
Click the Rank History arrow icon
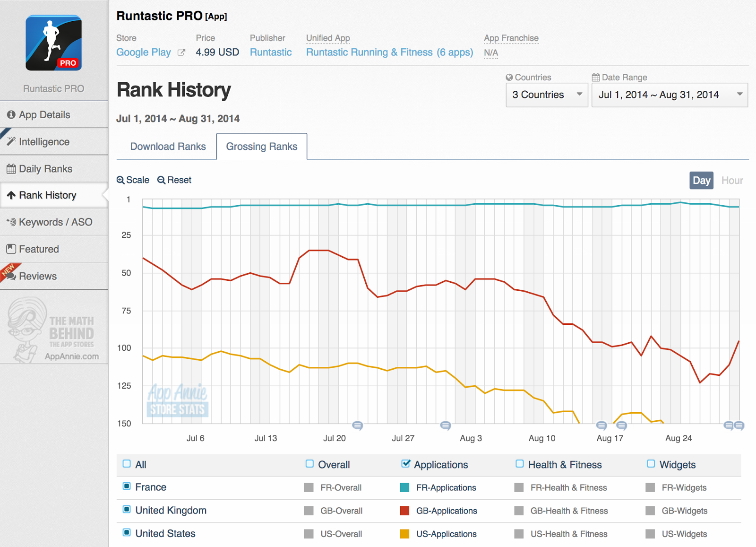pyautogui.click(x=11, y=195)
